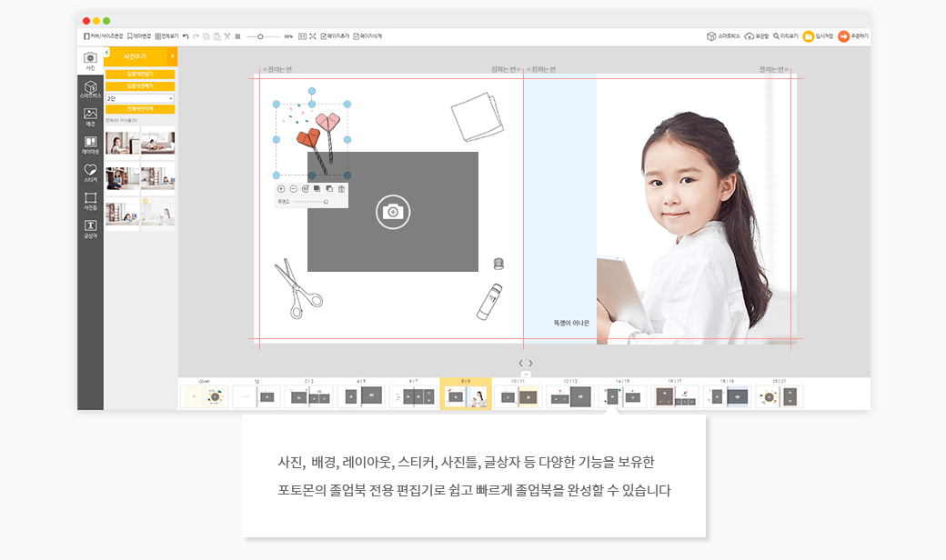Switch to the 사진 (photo) tab
Screen dimensions: 946x560
click(90, 61)
